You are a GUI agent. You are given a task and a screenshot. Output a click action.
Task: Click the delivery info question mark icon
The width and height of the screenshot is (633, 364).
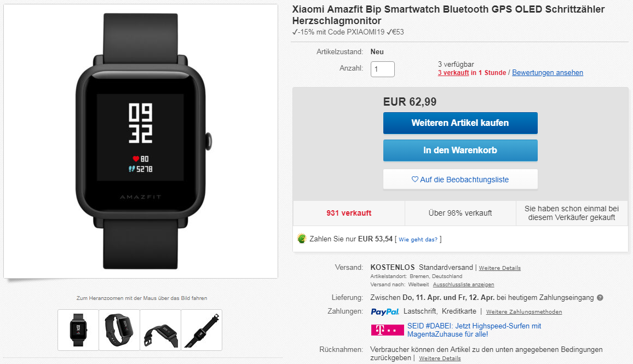(x=600, y=298)
